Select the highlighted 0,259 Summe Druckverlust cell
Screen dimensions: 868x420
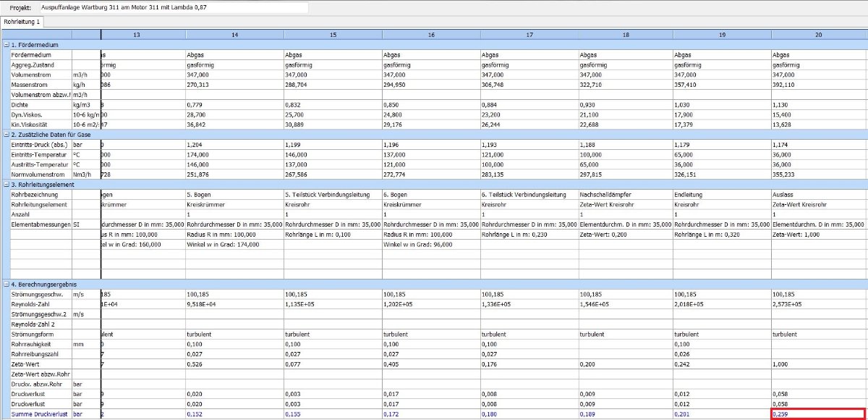click(818, 414)
